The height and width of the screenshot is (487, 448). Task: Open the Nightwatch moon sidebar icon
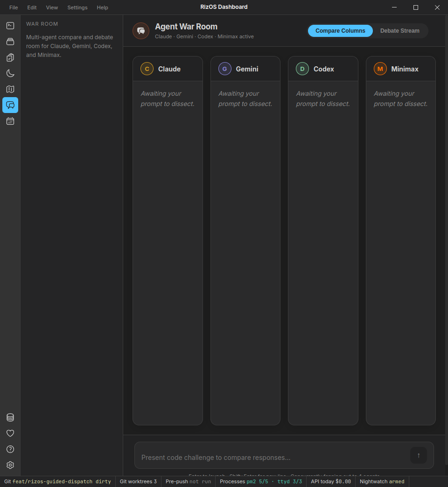10,73
